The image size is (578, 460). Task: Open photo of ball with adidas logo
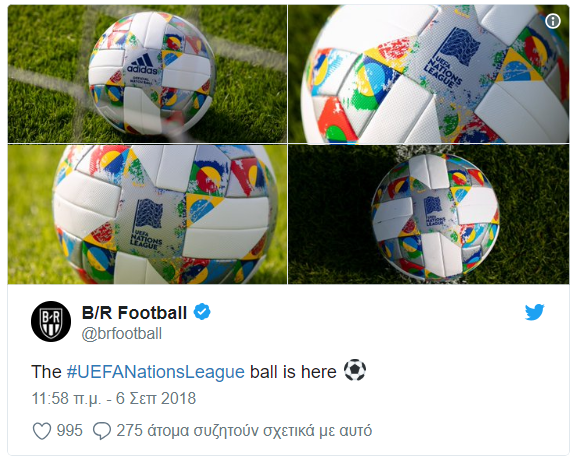(x=147, y=74)
